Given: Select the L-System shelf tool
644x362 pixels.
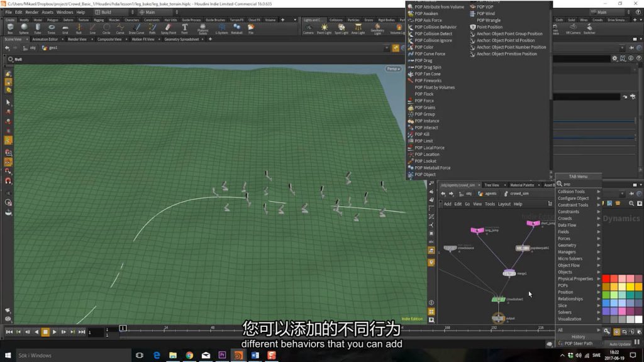Looking at the screenshot, I should (221, 28).
